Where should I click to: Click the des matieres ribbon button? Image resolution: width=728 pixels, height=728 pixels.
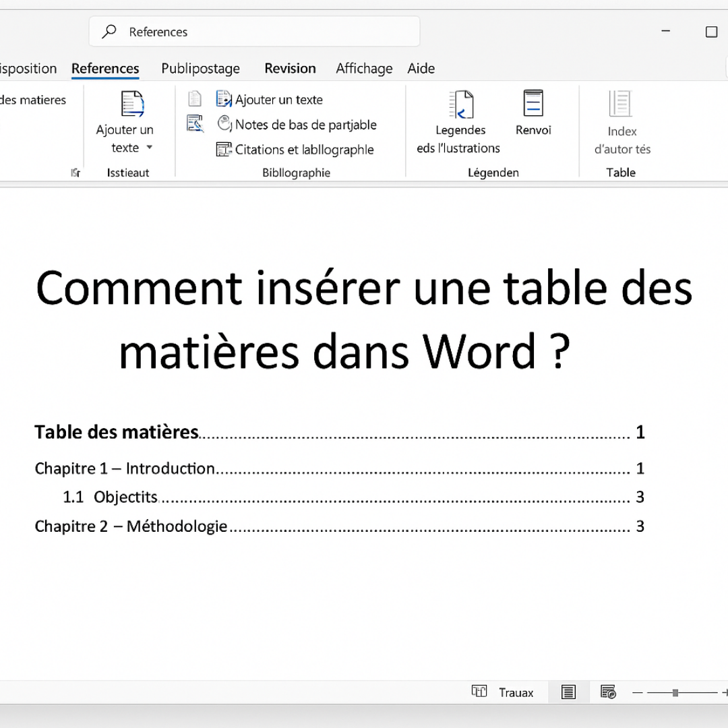click(x=33, y=100)
